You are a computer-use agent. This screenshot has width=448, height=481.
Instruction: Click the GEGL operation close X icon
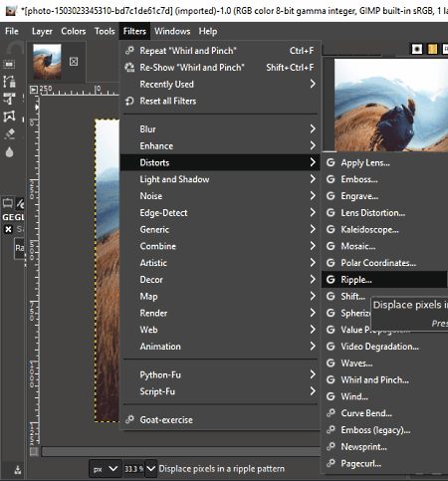[x=8, y=229]
